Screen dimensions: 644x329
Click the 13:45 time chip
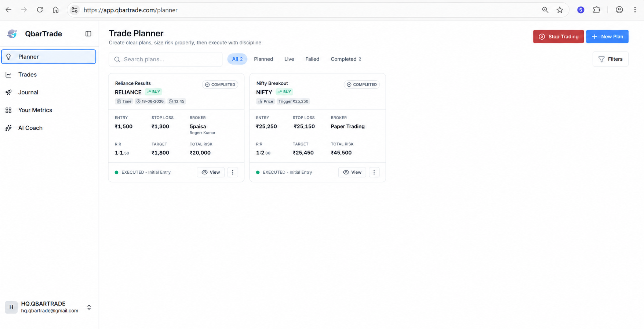[177, 101]
